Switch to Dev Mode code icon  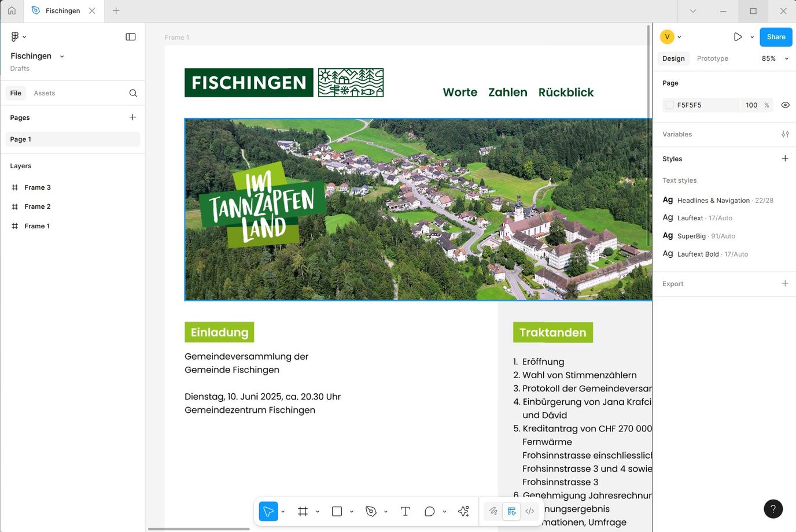pos(529,511)
